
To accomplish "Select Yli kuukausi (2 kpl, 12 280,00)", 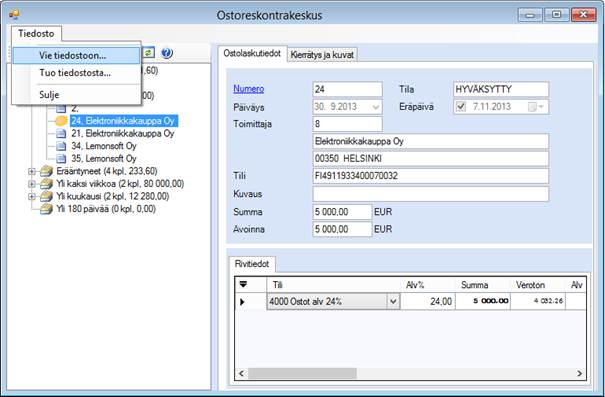I will coord(113,196).
